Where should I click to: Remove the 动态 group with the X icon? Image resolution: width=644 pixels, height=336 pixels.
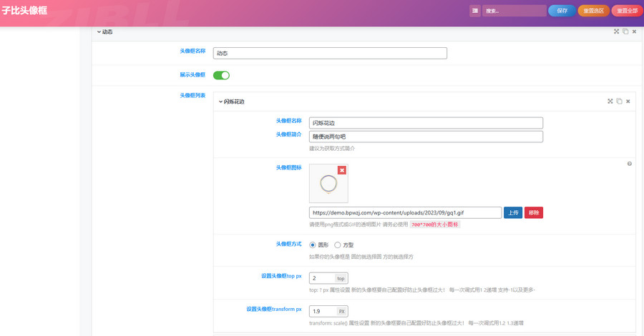pos(634,31)
